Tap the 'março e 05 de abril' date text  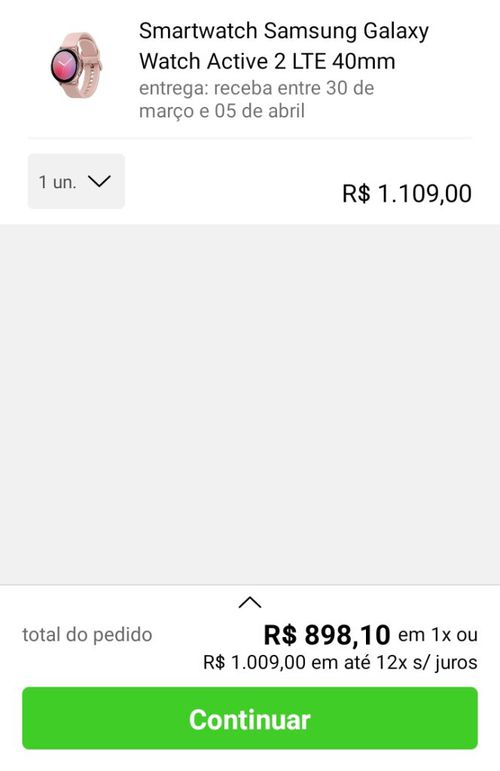click(x=222, y=111)
